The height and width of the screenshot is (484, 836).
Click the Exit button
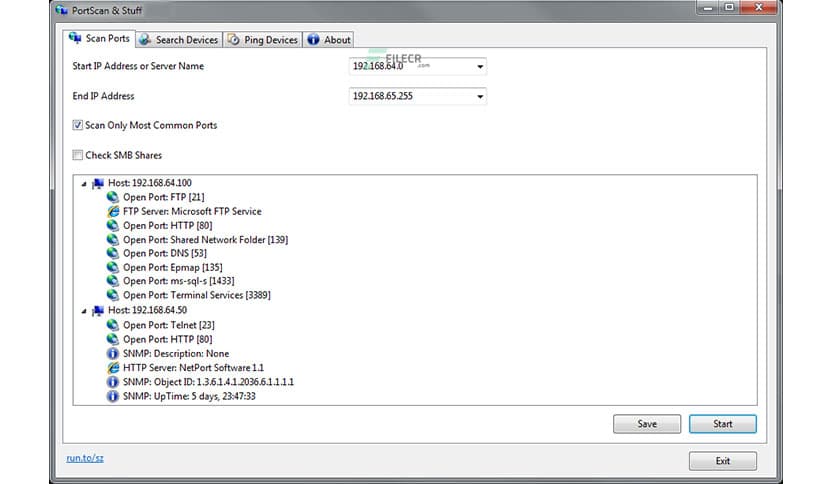point(722,461)
